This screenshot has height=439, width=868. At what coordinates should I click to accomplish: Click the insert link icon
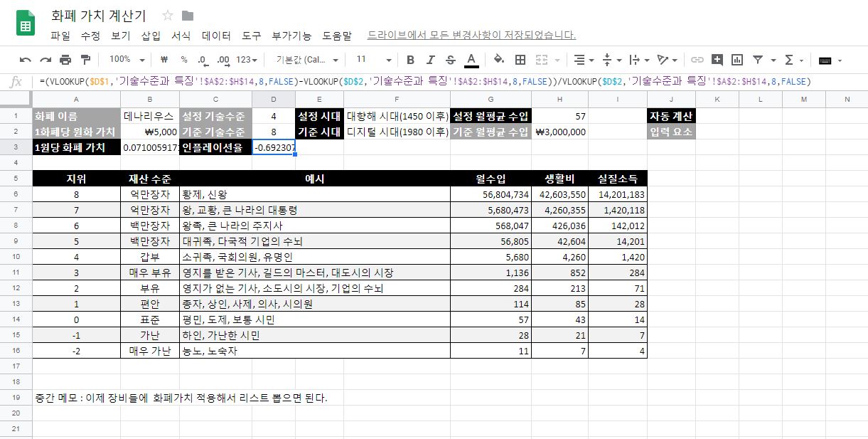coord(697,60)
